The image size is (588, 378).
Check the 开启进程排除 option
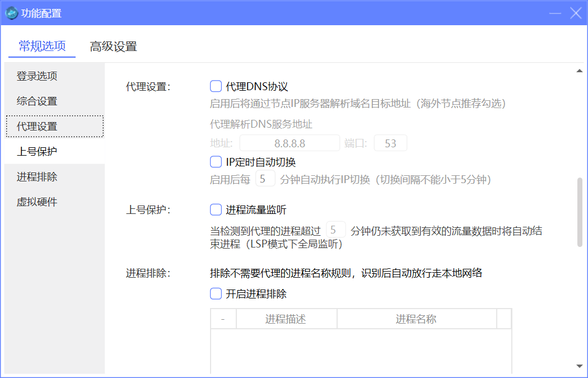click(x=216, y=293)
